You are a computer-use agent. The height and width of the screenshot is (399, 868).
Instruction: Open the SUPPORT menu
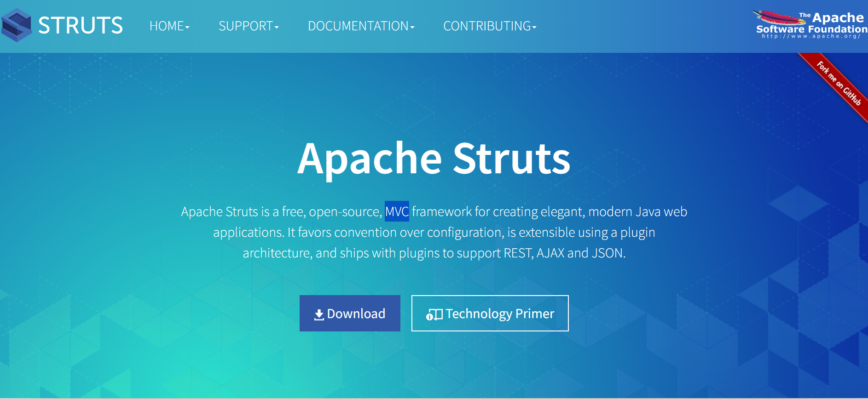(246, 26)
